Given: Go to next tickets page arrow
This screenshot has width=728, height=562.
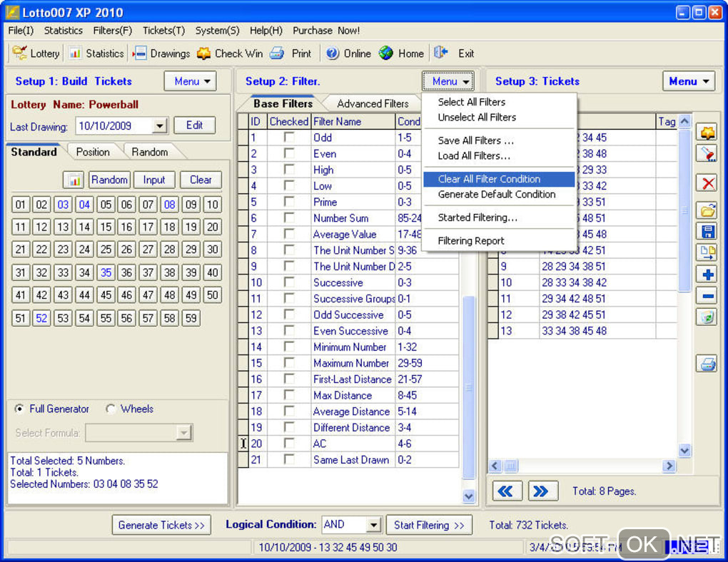Looking at the screenshot, I should click(x=542, y=491).
